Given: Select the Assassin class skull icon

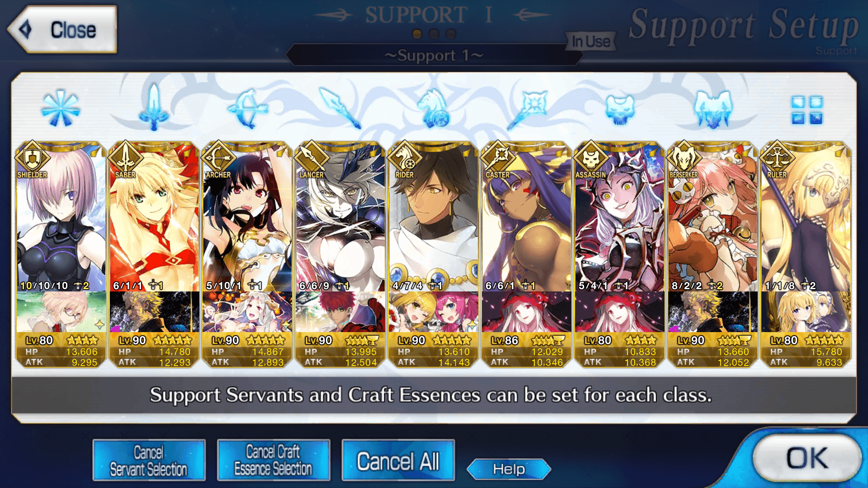Looking at the screenshot, I should 620,109.
